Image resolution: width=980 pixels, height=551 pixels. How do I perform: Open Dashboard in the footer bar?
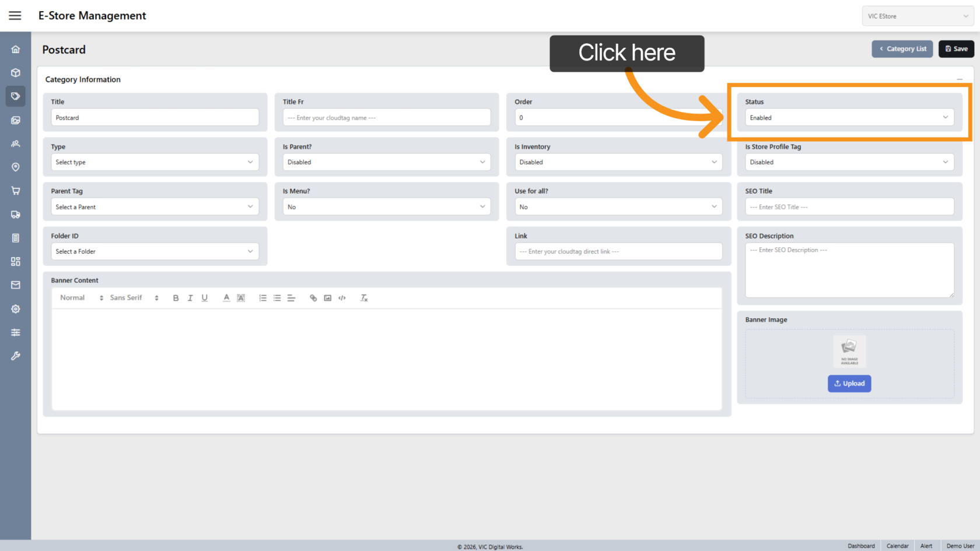(861, 546)
